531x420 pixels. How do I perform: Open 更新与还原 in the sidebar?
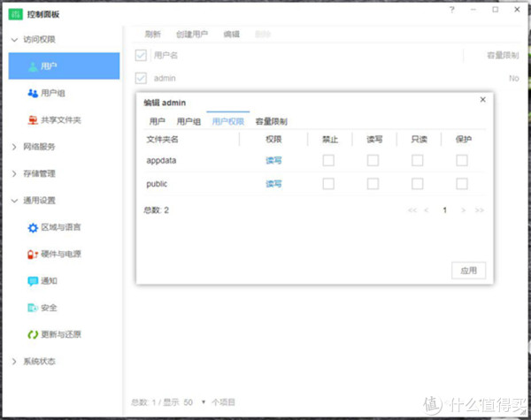pos(33,335)
